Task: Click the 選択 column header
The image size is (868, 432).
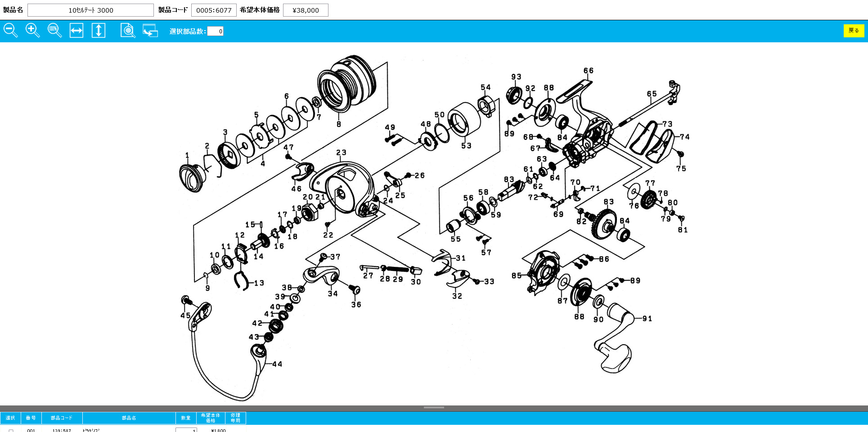Action: coord(10,418)
